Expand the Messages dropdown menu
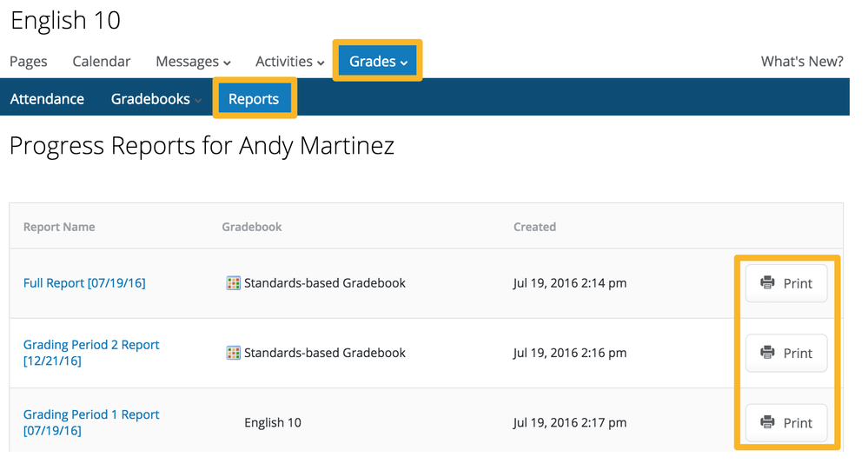868x470 pixels. (193, 62)
